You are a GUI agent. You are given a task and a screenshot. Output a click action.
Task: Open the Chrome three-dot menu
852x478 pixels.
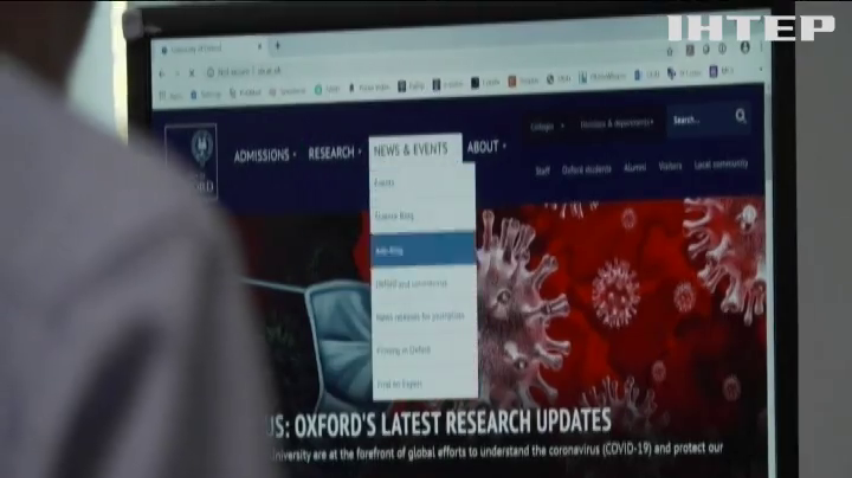point(761,47)
